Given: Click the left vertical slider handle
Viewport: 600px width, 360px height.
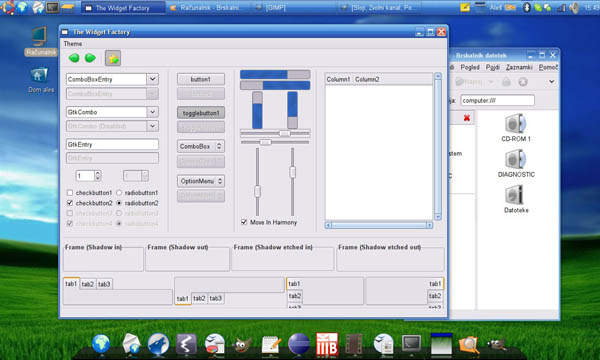Looking at the screenshot, I should pyautogui.click(x=258, y=191).
